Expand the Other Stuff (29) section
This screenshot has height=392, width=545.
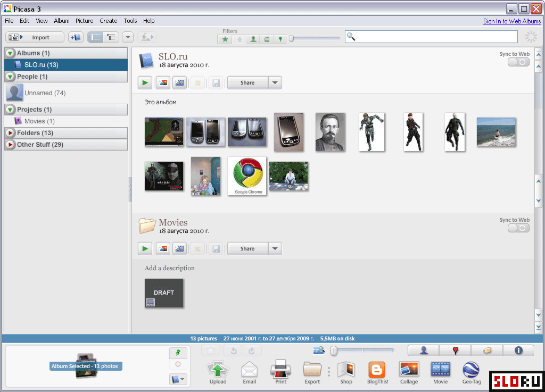click(x=10, y=145)
